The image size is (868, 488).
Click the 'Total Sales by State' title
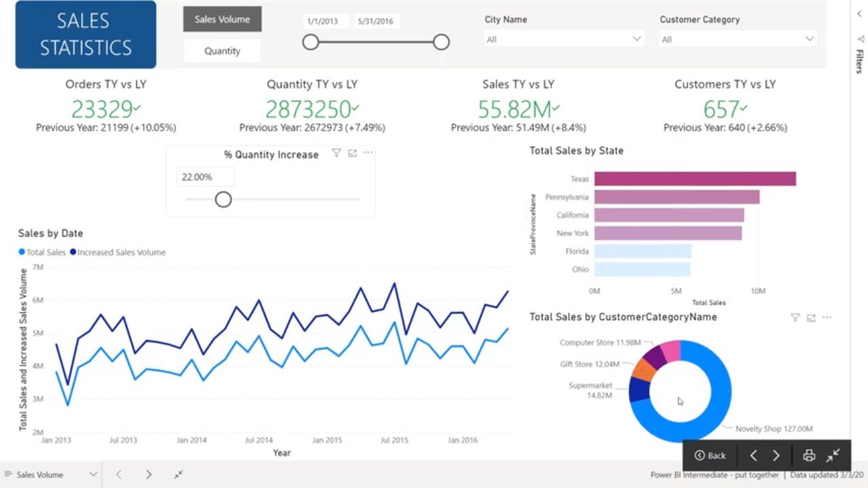coord(576,150)
